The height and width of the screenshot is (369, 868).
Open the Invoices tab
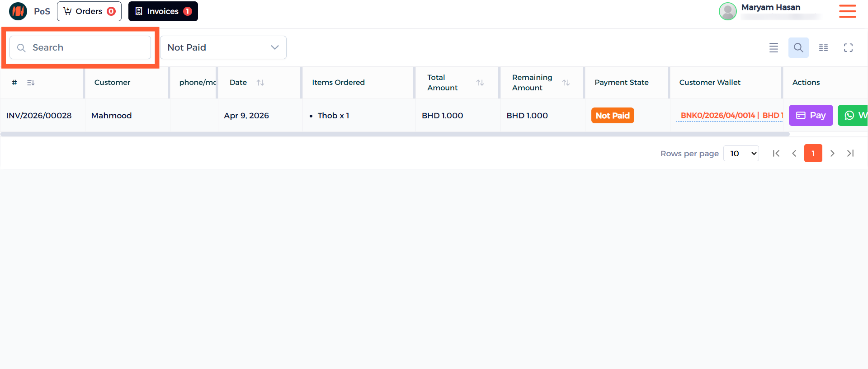[x=163, y=11]
